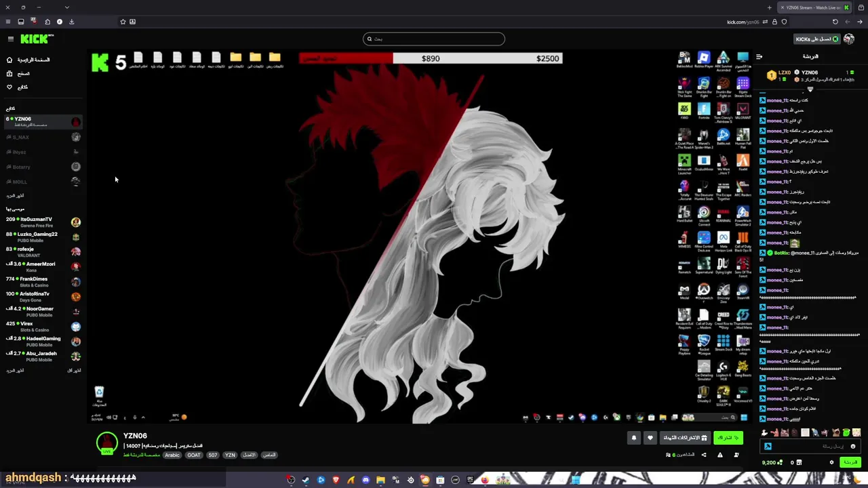Click the browser bookmark star icon
The height and width of the screenshot is (488, 868).
(123, 22)
